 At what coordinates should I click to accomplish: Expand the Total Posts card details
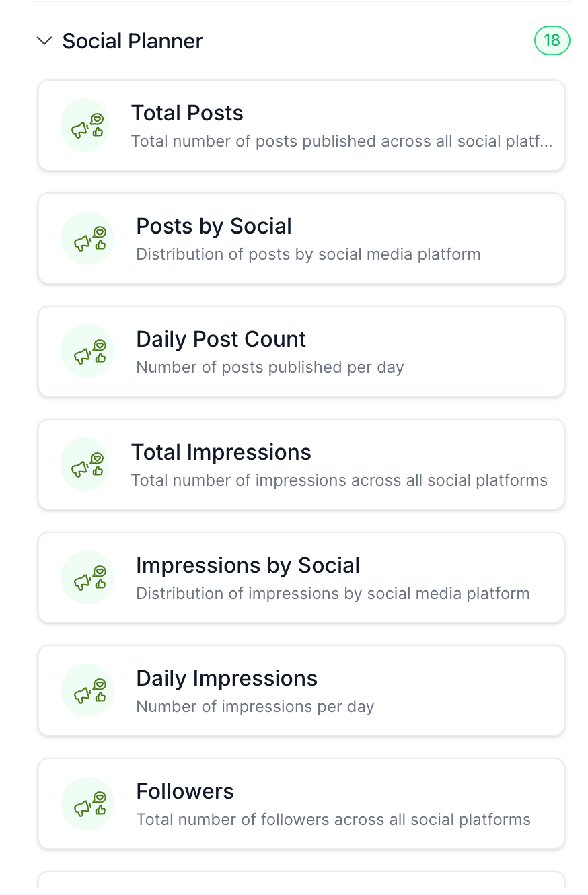tap(301, 125)
